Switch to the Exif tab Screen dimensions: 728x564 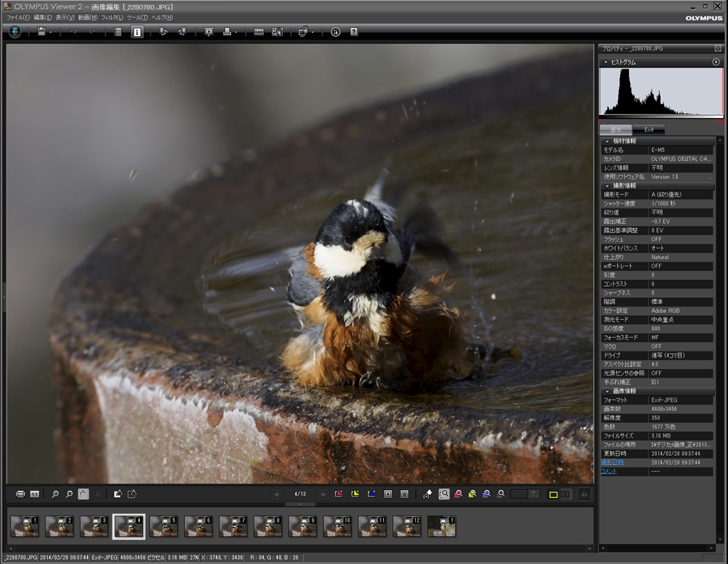(649, 129)
